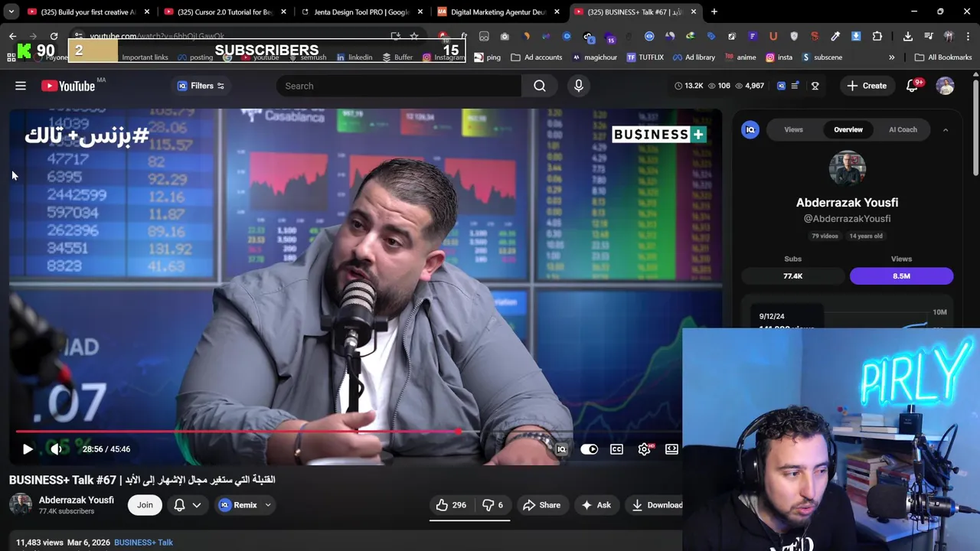Switch the player to theater mode
Screen dimensions: 980x551
(671, 449)
